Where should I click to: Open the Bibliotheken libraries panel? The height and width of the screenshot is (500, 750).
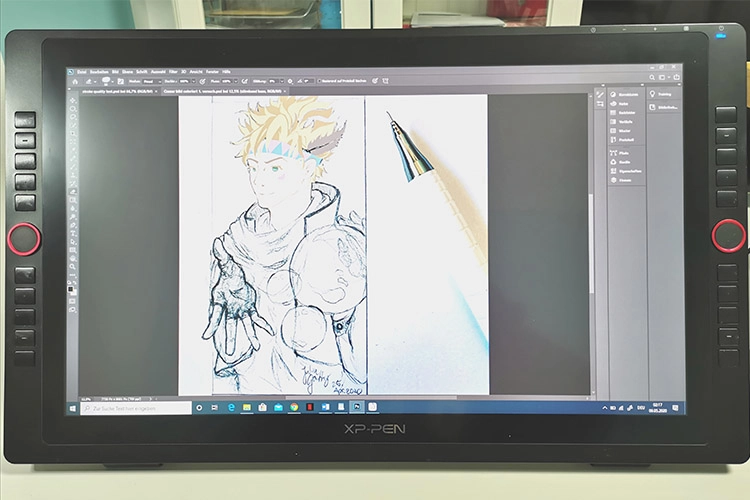point(662,107)
